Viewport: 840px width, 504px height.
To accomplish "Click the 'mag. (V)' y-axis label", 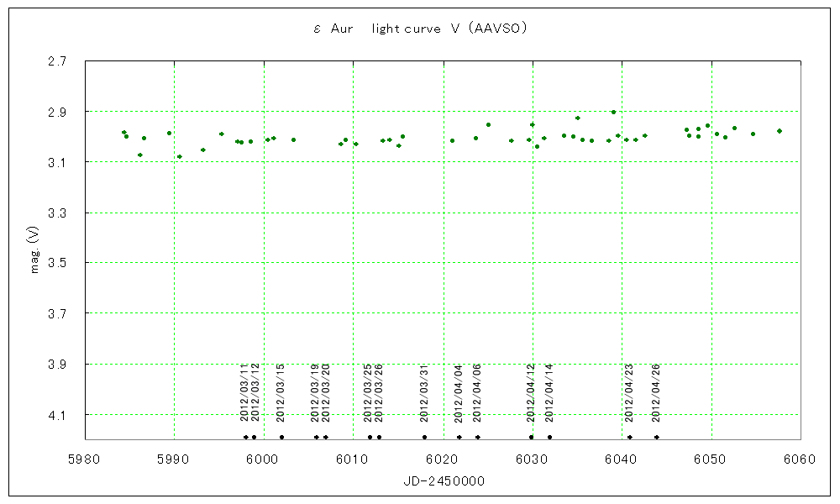I will (x=34, y=252).
